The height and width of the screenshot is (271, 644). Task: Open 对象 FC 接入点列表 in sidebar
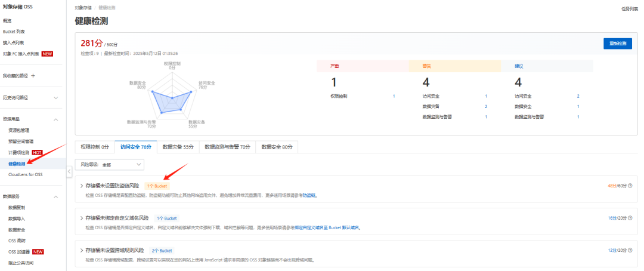tap(20, 54)
